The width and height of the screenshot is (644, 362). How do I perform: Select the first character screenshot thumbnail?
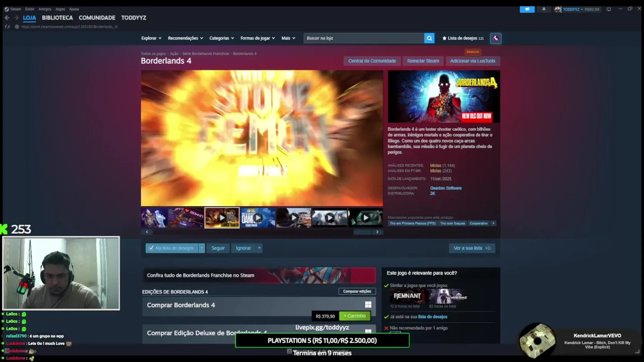tap(154, 218)
